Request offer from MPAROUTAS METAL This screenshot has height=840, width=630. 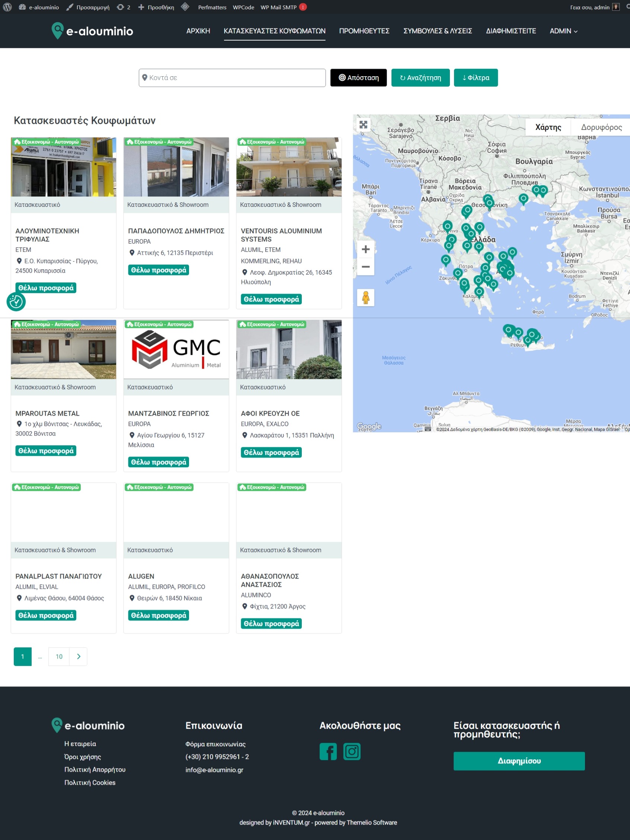(46, 451)
